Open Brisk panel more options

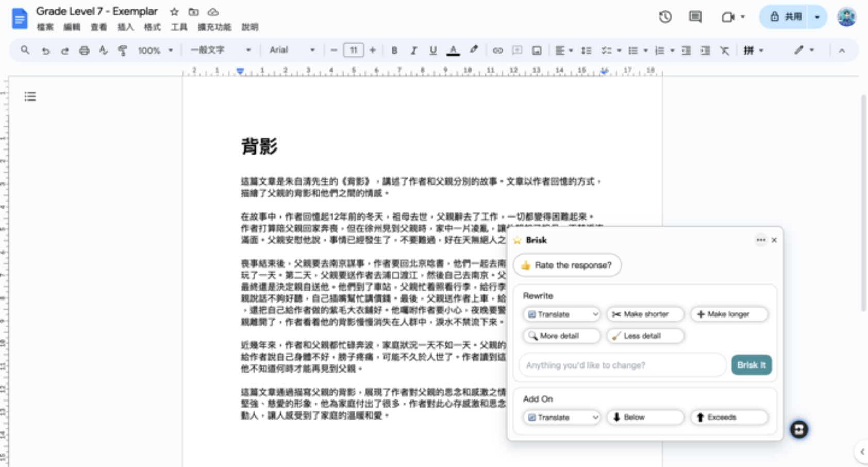click(x=761, y=240)
